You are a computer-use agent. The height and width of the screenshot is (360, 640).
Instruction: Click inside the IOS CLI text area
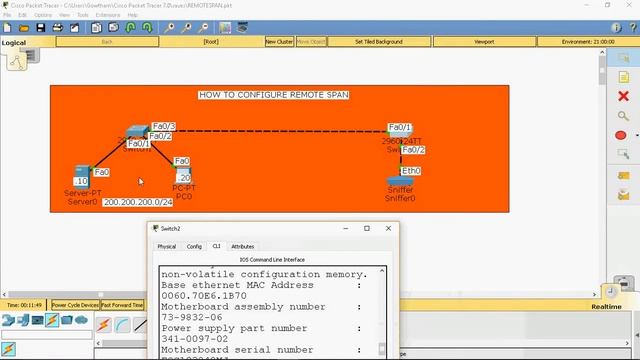tap(269, 312)
